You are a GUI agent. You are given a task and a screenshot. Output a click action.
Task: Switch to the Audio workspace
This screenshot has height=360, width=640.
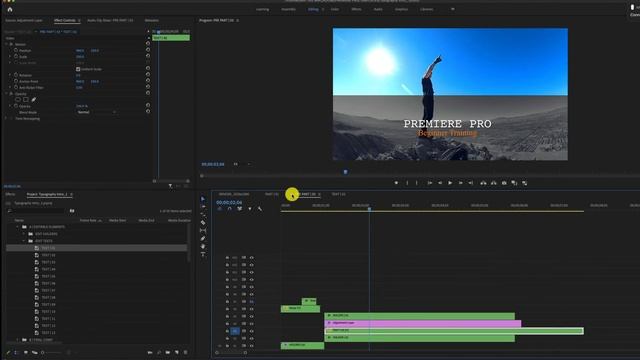tap(378, 9)
